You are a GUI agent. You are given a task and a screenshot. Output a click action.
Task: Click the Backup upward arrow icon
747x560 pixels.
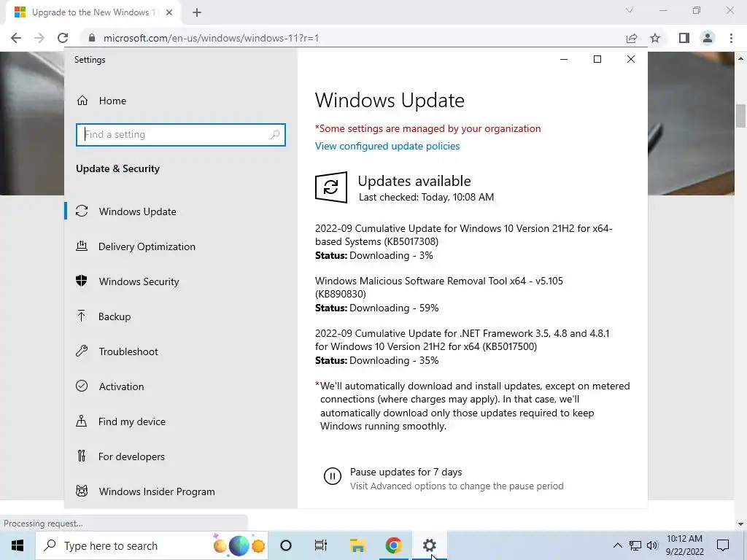pyautogui.click(x=82, y=316)
